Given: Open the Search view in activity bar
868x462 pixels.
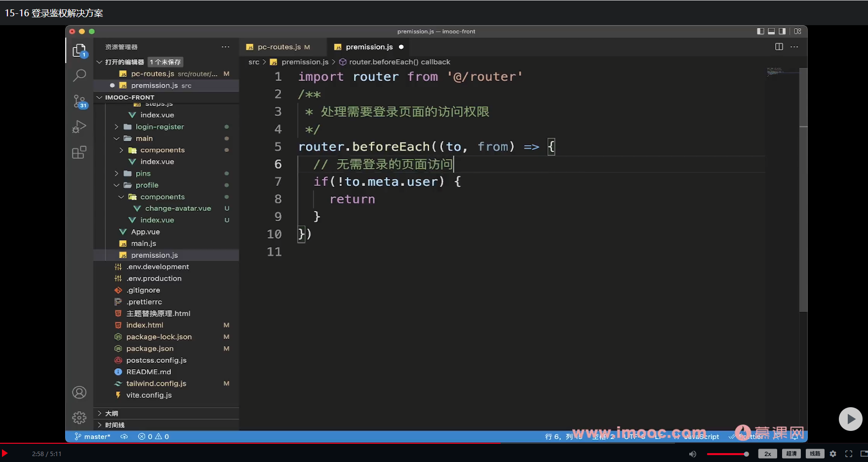Looking at the screenshot, I should 79,75.
